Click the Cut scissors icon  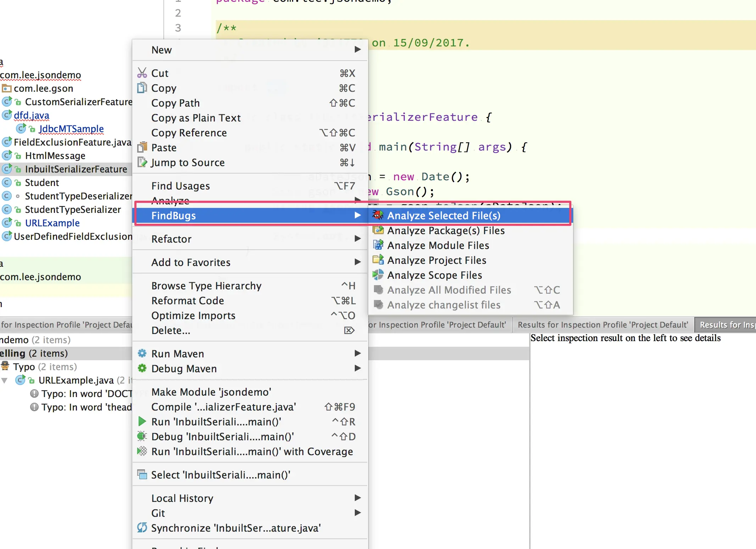142,73
